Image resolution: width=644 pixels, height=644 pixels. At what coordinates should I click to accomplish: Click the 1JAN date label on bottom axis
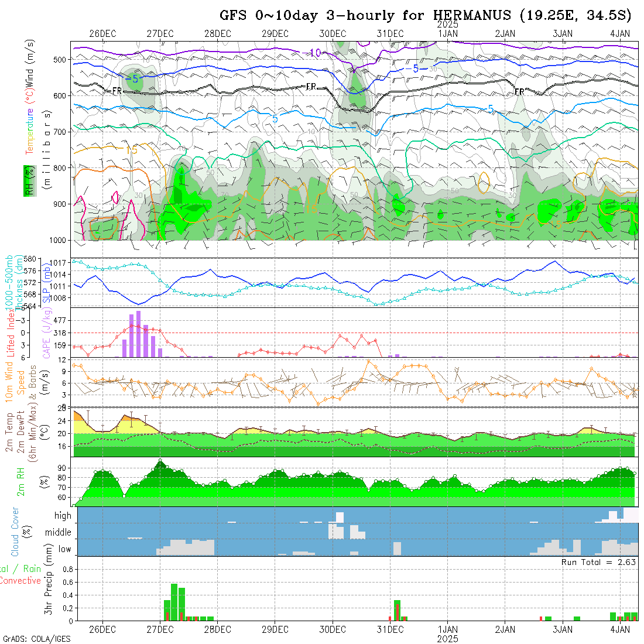(448, 629)
